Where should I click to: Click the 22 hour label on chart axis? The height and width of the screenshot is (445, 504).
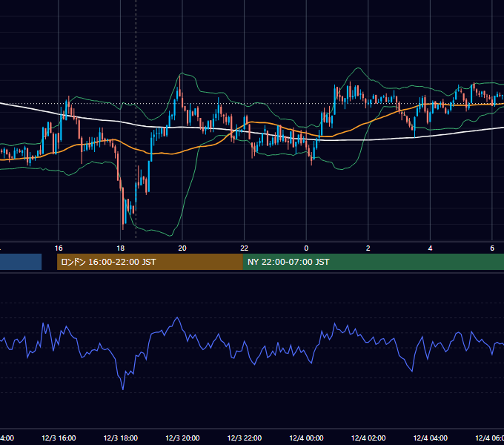pyautogui.click(x=245, y=248)
